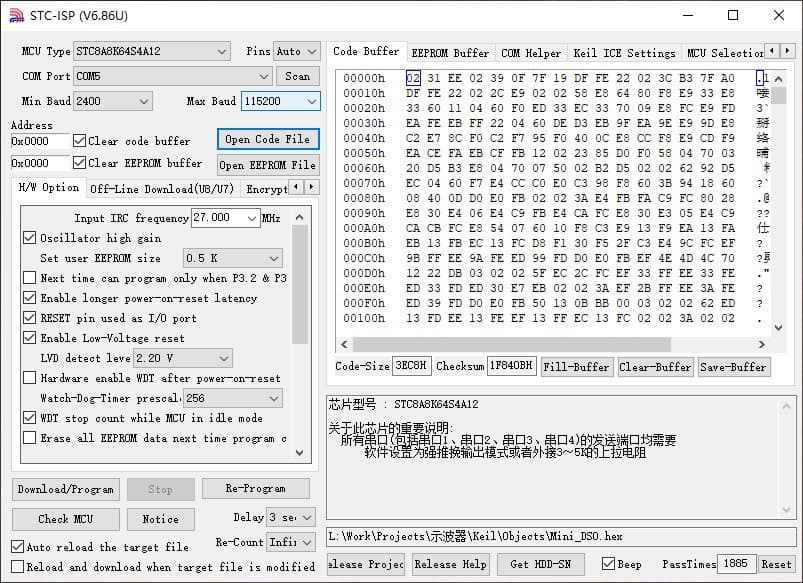Click the Check MCU button

pyautogui.click(x=67, y=519)
